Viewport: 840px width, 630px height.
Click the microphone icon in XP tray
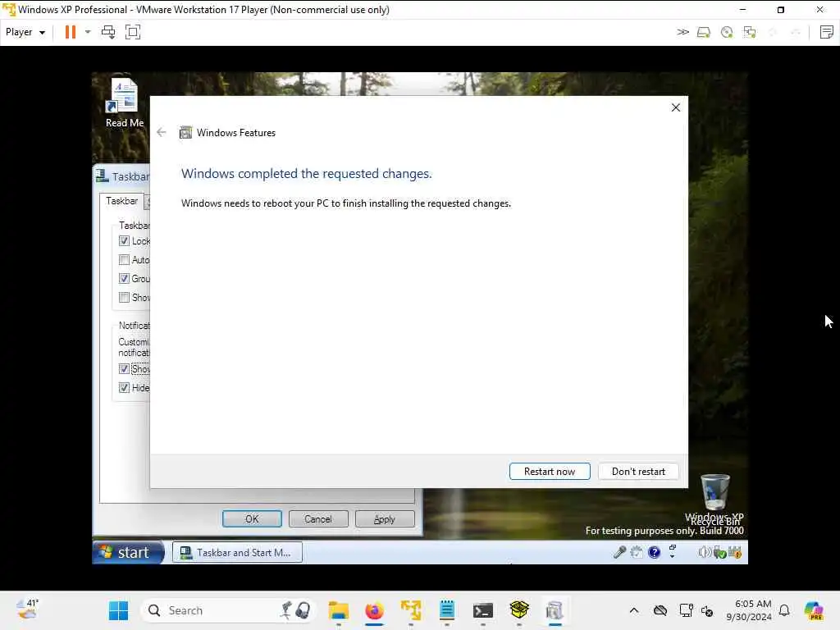pyautogui.click(x=620, y=552)
